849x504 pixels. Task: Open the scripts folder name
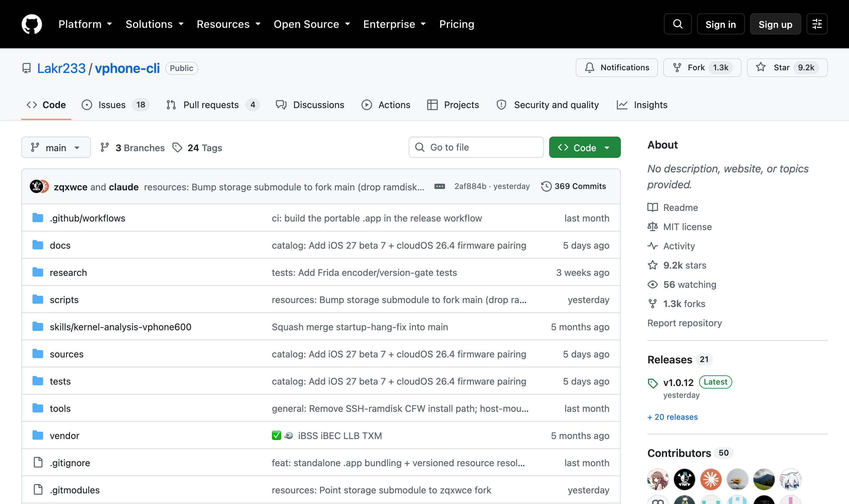(64, 299)
